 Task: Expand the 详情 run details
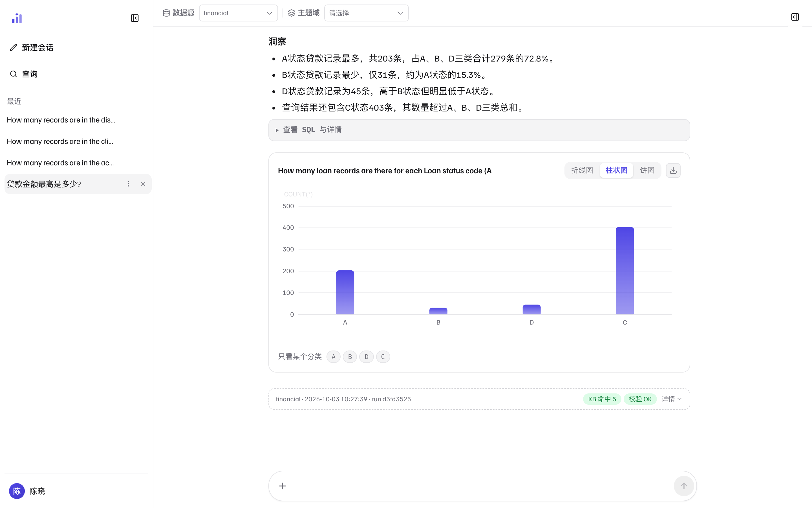point(671,399)
